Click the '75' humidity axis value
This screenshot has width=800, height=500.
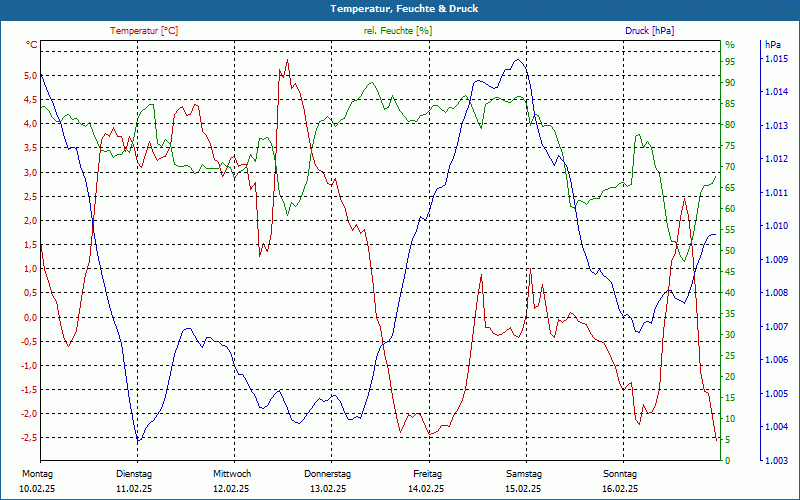[x=730, y=146]
